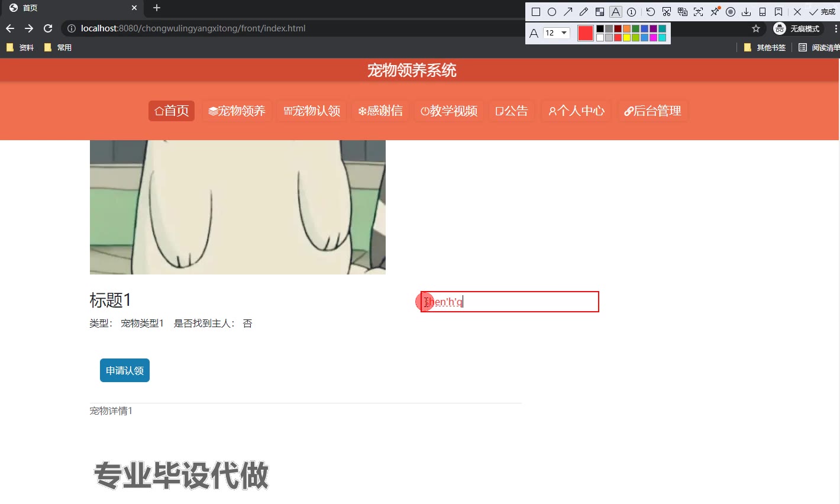Open the 公告 nav item
The image size is (840, 504).
pyautogui.click(x=512, y=111)
